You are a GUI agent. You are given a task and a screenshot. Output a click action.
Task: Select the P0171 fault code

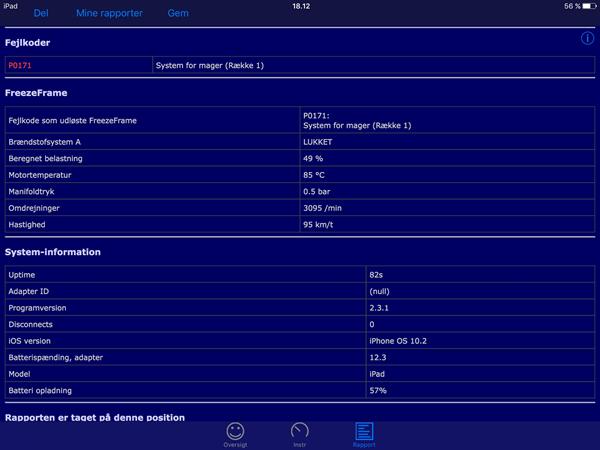20,65
